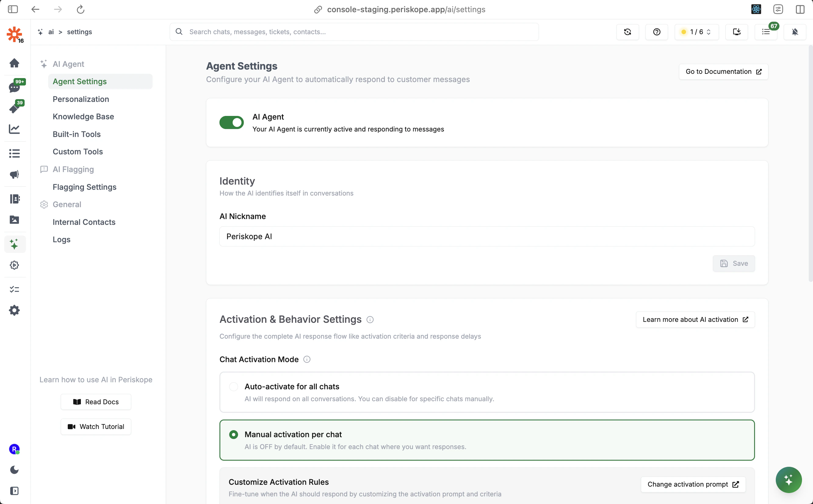Select Auto-activate for all chats
This screenshot has width=813, height=504.
point(234,387)
